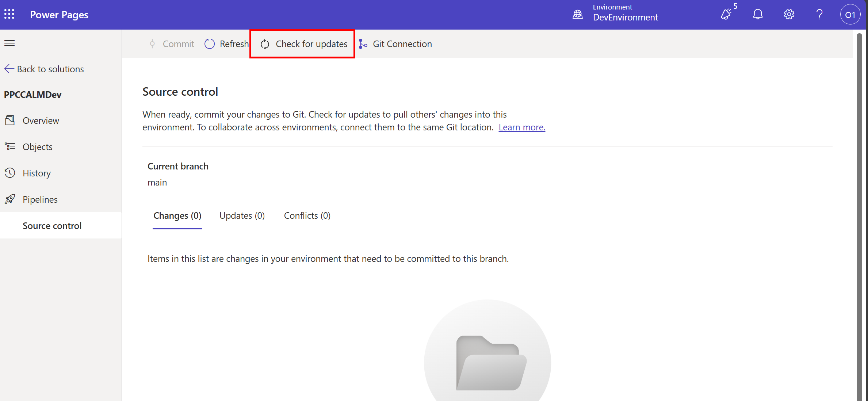This screenshot has width=868, height=401.
Task: Open the notifications bell
Action: click(758, 15)
